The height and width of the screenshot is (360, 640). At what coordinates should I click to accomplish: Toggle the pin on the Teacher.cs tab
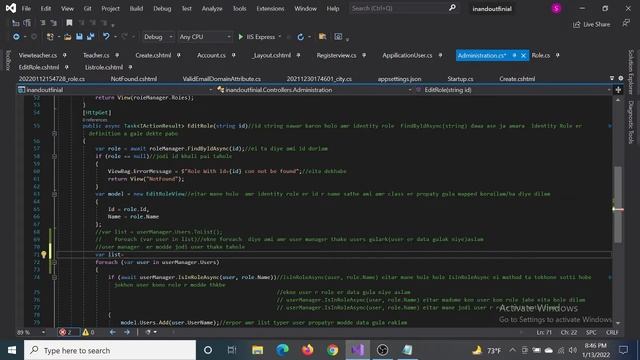coord(117,55)
